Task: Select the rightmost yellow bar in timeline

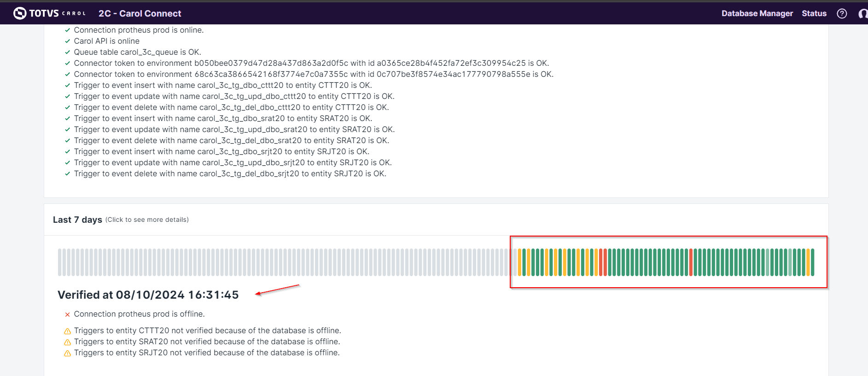Action: [808, 262]
